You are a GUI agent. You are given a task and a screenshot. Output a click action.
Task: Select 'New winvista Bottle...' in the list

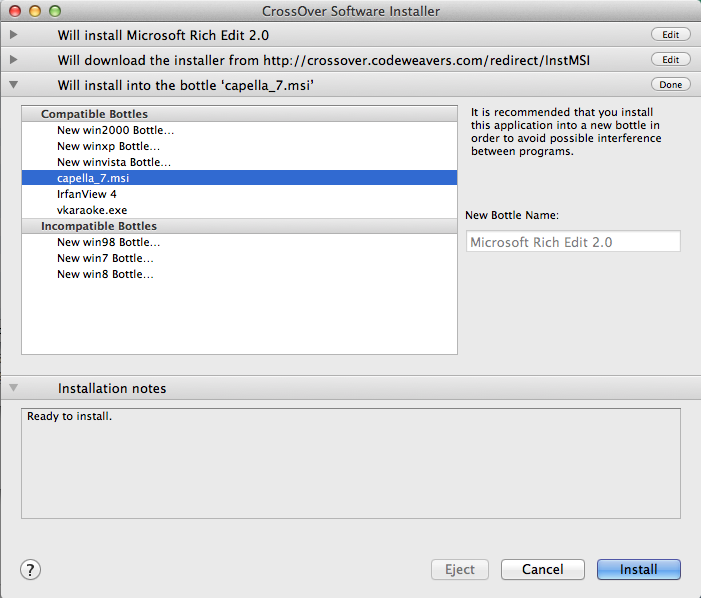[x=239, y=162]
